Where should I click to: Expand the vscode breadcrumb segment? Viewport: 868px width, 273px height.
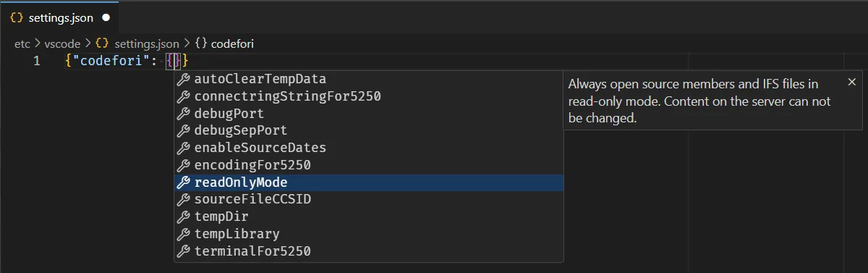[x=62, y=44]
